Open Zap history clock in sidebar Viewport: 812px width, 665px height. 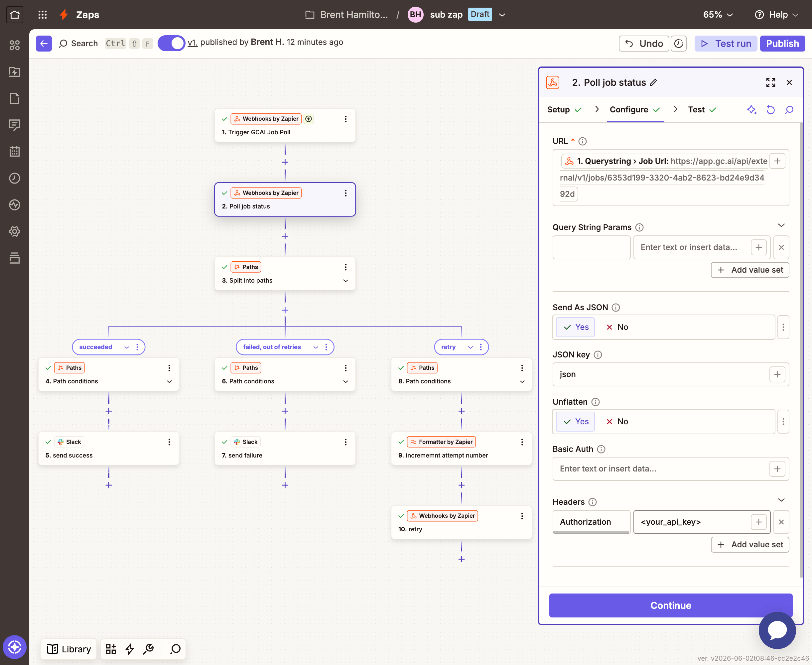(15, 178)
